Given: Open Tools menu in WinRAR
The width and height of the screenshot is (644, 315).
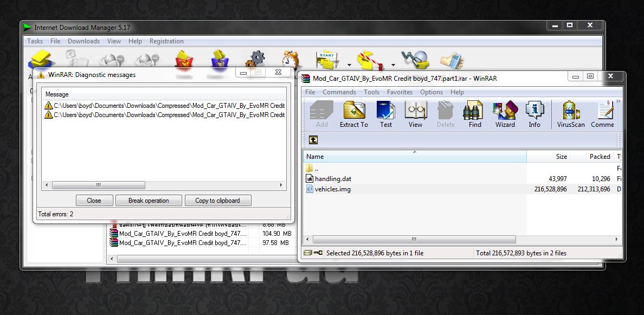Looking at the screenshot, I should pos(372,92).
